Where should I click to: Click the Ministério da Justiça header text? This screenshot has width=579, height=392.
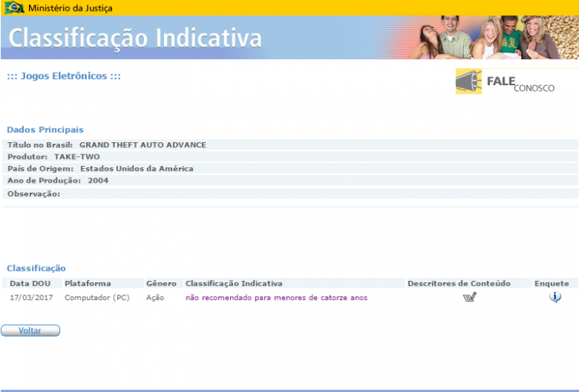(70, 8)
